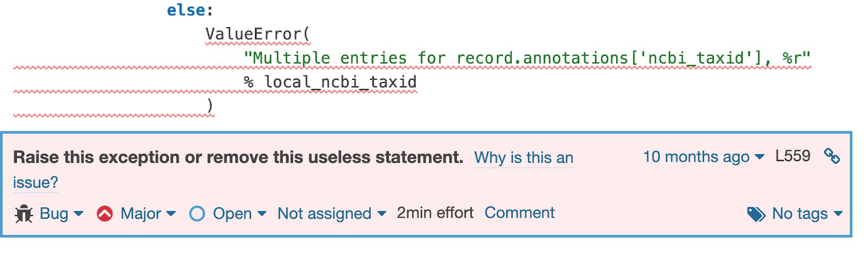
Task: Click the bug insect icon
Action: 24,214
